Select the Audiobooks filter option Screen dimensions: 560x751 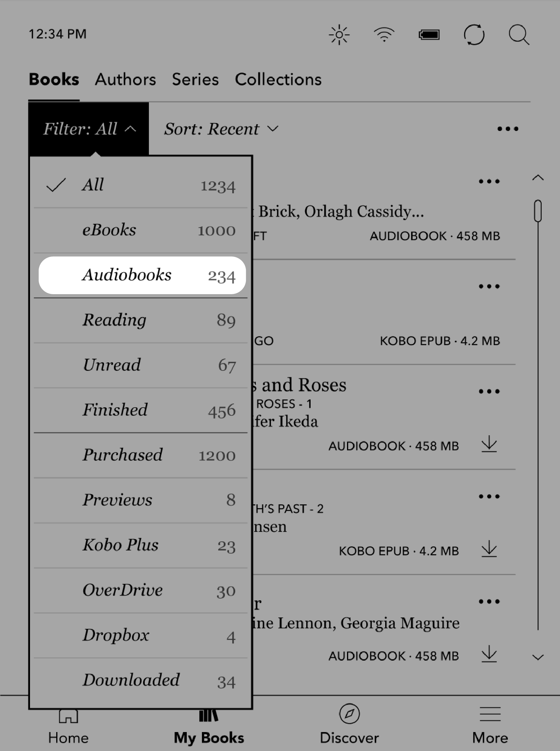point(142,274)
